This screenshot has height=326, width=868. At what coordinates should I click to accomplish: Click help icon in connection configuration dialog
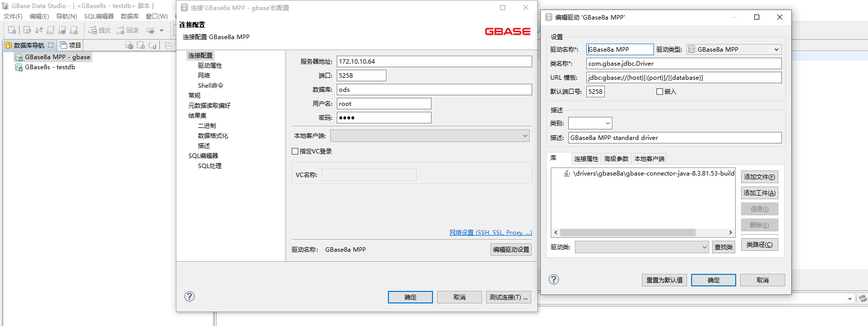[x=189, y=296]
